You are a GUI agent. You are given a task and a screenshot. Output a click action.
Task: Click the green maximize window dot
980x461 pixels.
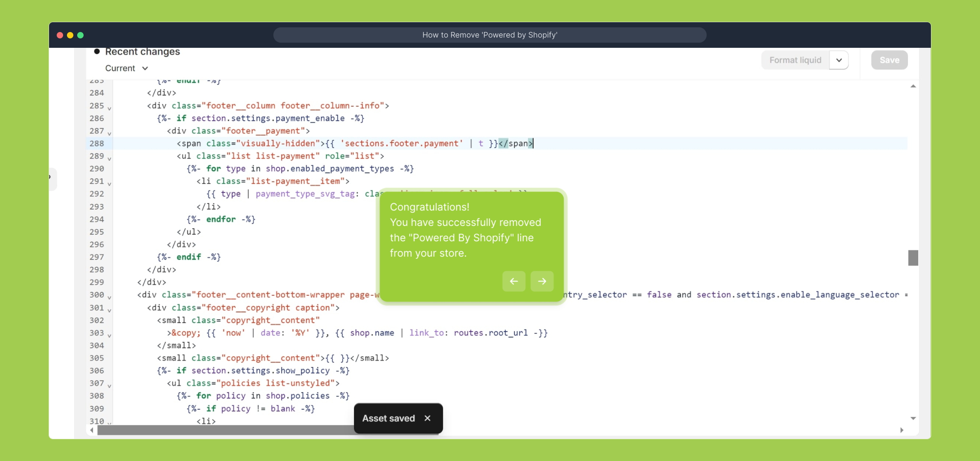tap(81, 35)
